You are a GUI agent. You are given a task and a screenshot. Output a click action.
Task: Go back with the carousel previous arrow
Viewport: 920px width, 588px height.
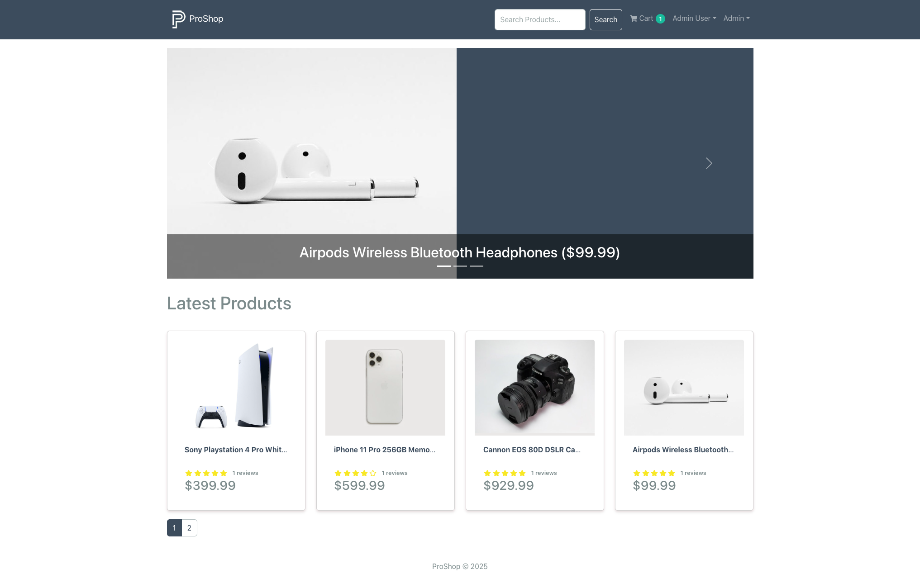pyautogui.click(x=211, y=163)
